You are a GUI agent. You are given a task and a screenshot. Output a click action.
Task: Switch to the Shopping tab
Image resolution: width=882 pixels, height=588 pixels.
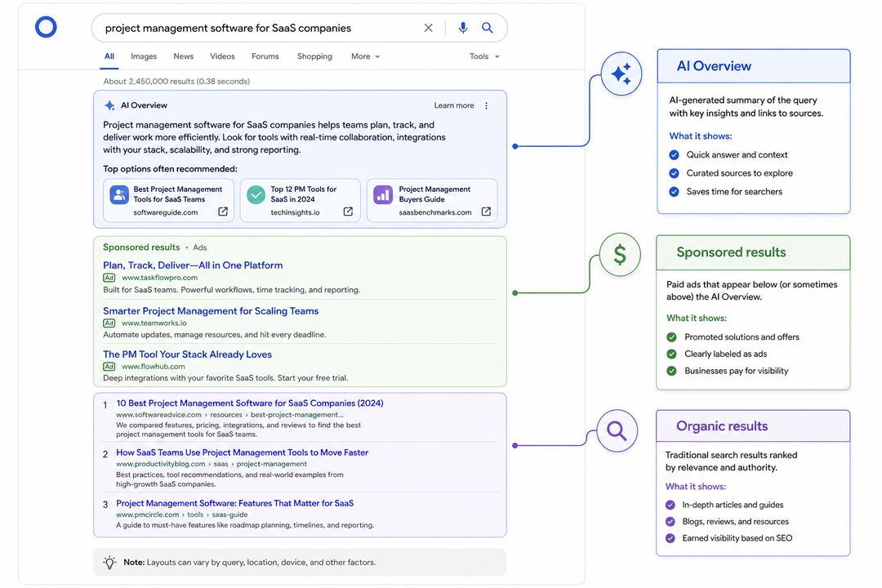pyautogui.click(x=314, y=56)
